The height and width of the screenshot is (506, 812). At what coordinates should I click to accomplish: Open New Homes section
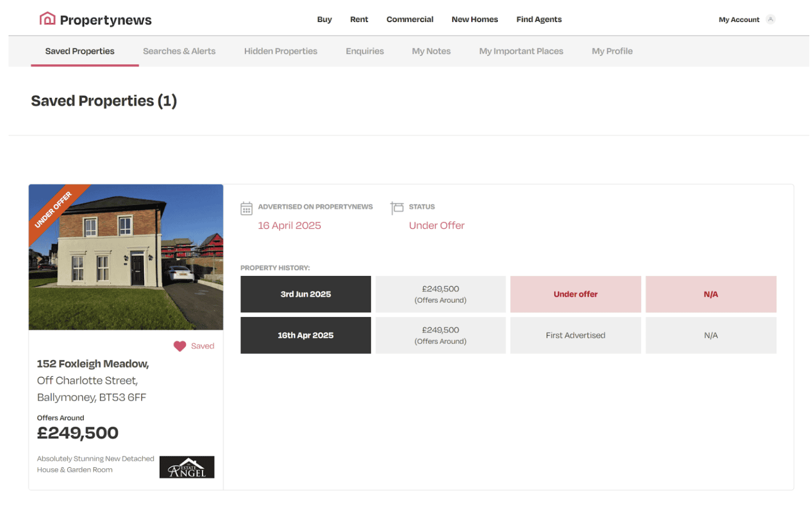click(474, 19)
